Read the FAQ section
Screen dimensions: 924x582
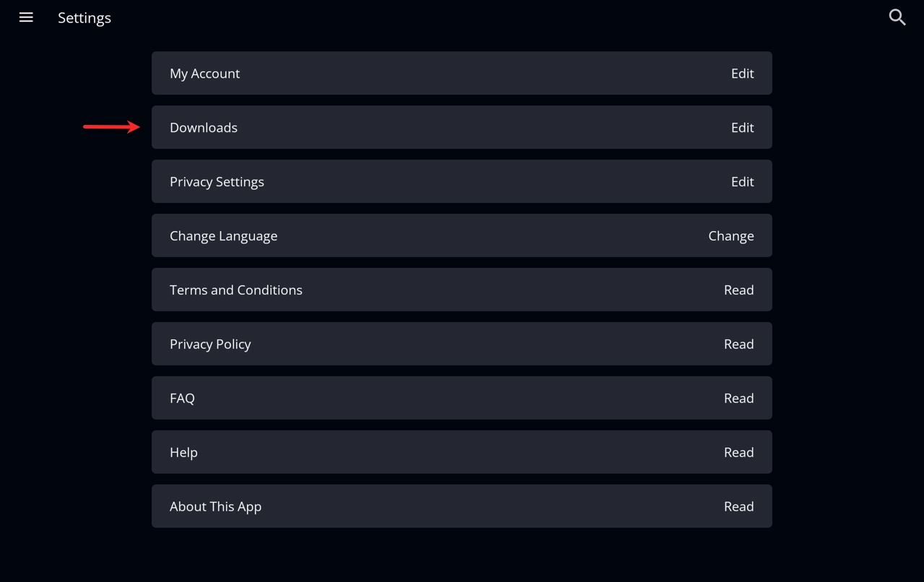tap(738, 398)
